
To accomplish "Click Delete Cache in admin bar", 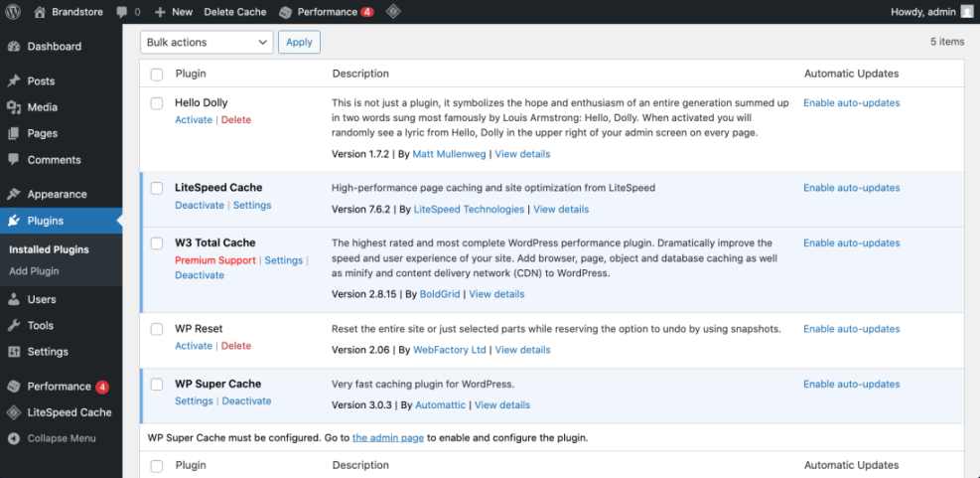I will point(235,12).
